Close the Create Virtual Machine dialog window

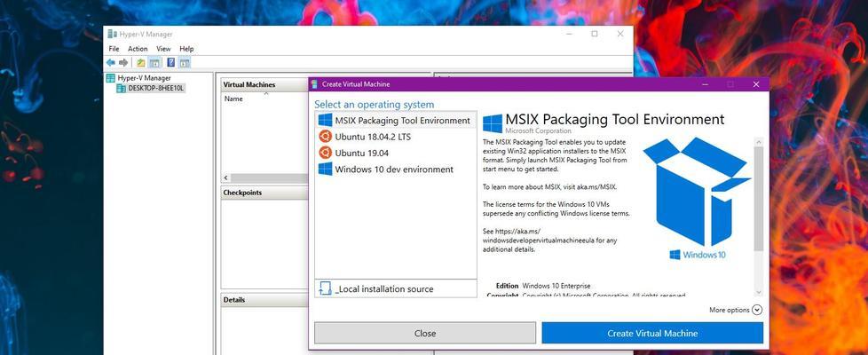tap(756, 84)
